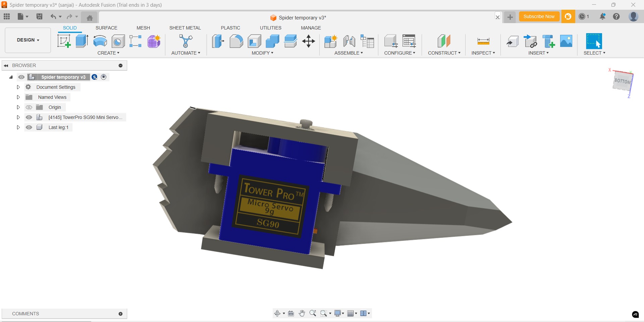Select the Fillet tool
Image resolution: width=644 pixels, height=322 pixels.
point(236,41)
